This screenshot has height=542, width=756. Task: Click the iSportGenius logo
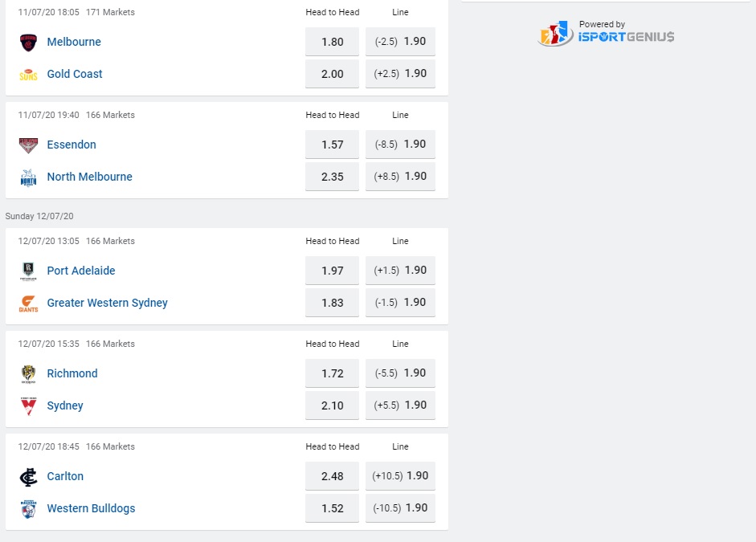point(606,33)
